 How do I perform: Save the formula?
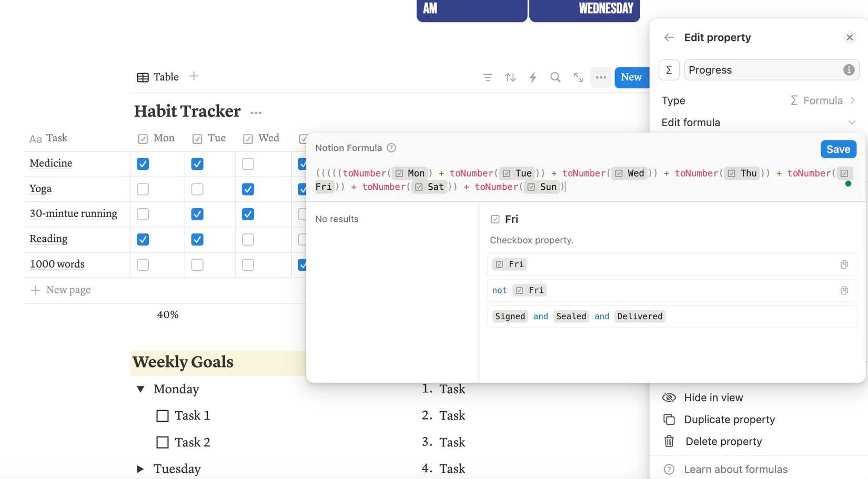pos(838,149)
